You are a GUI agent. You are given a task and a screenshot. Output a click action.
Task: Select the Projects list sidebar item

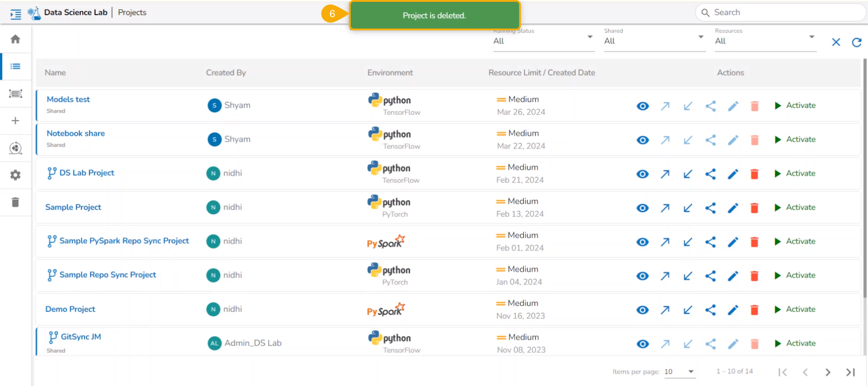tap(15, 66)
